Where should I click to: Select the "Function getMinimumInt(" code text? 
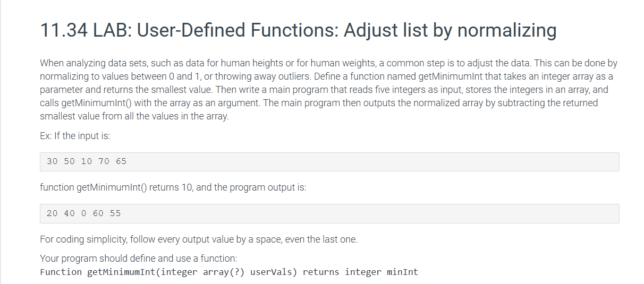click(x=100, y=272)
